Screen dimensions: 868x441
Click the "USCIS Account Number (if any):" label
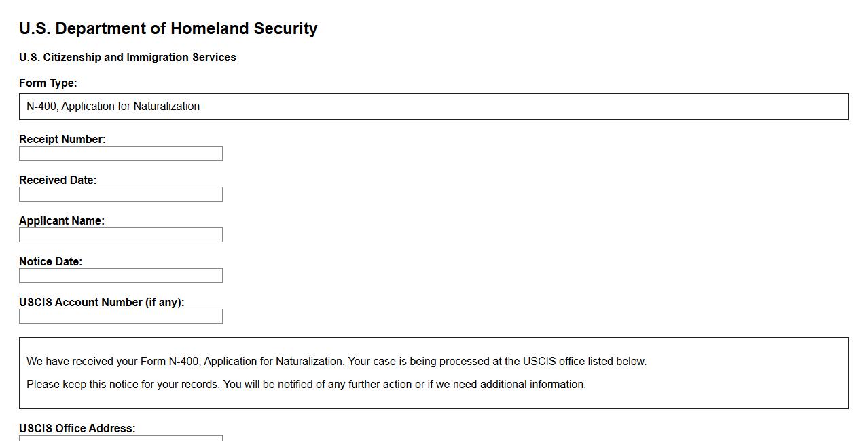coord(102,303)
